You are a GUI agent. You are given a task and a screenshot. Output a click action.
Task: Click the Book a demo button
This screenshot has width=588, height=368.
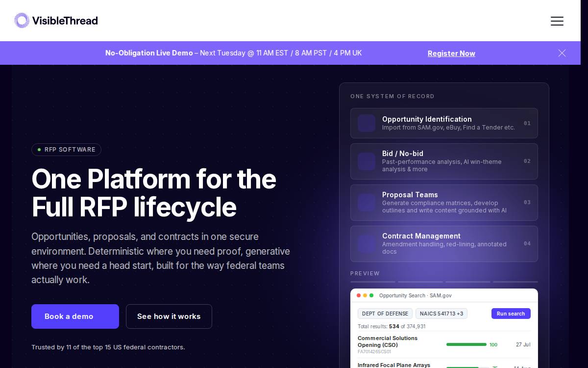tap(75, 316)
